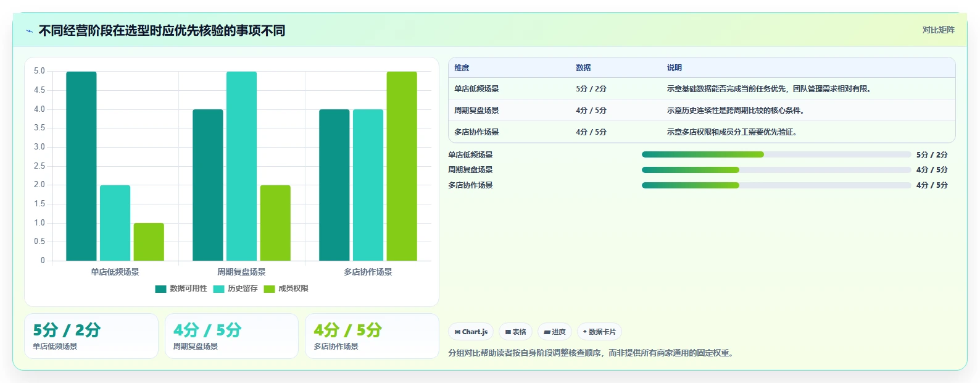This screenshot has height=383, width=980.
Task: Open the 4分 / 5分 周期复盘场景 data card
Action: point(231,336)
